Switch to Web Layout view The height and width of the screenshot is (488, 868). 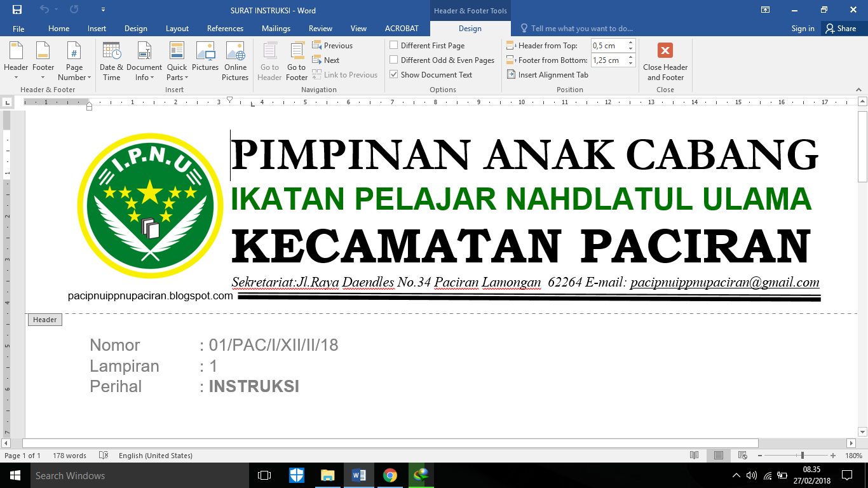(742, 456)
